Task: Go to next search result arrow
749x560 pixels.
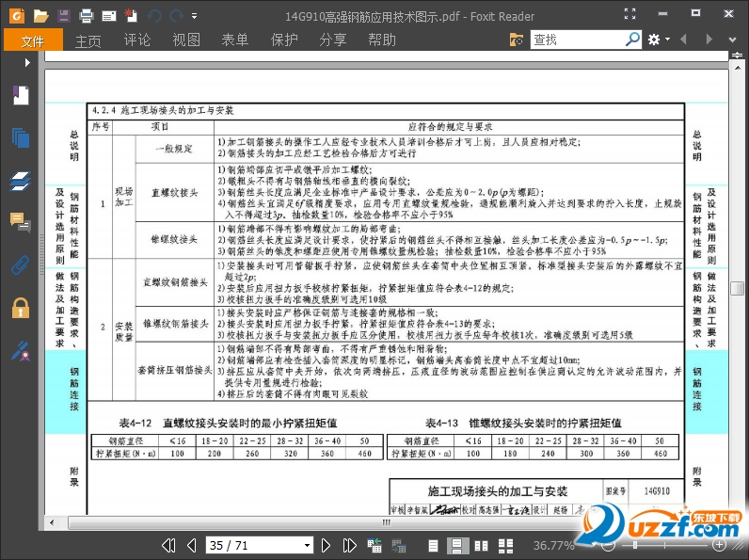Action: pyautogui.click(x=709, y=40)
